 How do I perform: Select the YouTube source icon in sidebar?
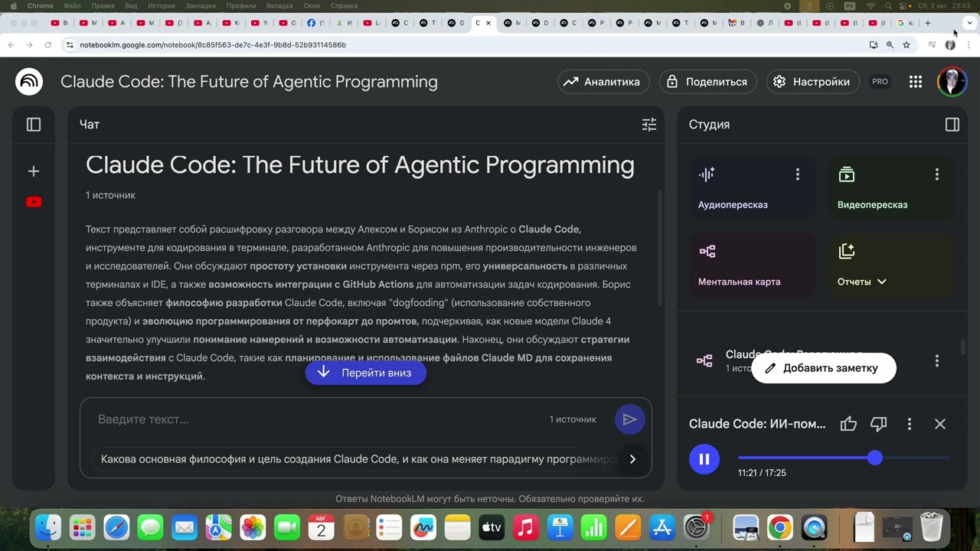point(34,202)
